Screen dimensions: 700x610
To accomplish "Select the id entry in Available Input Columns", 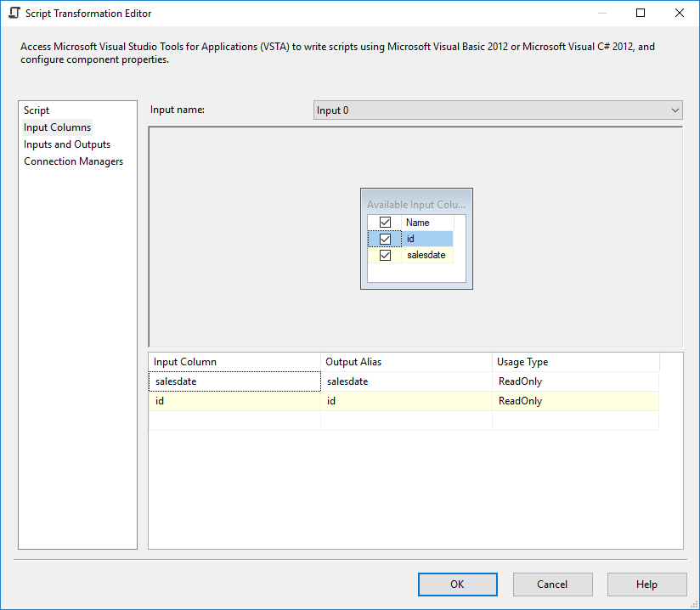I will coord(410,239).
